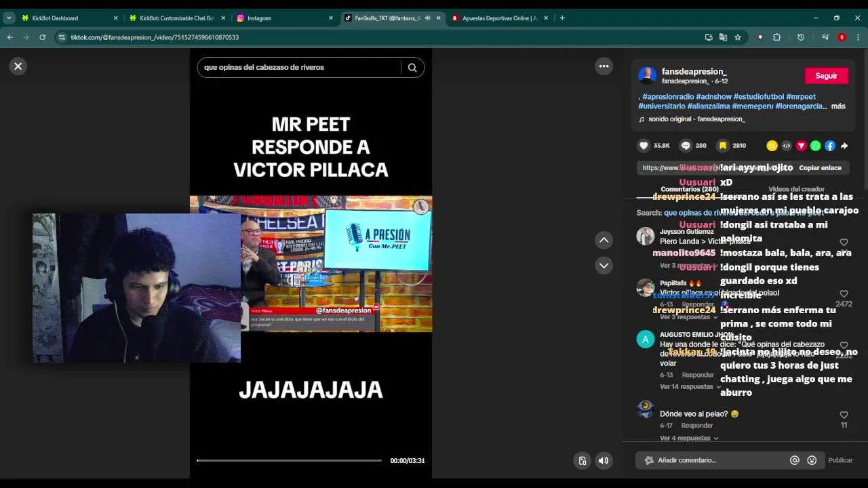Reply to the 'Dónde veo al pelao?' comment
The width and height of the screenshot is (868, 488).
697,425
